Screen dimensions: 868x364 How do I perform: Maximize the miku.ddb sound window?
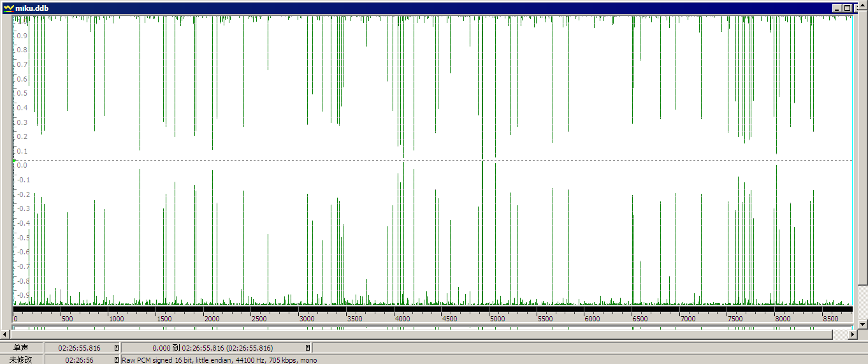[847, 8]
